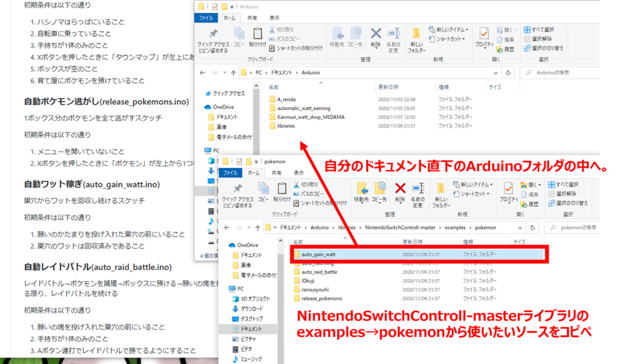Click Invert selection (選択の切り替え) in Arduino window
This screenshot has width=618, height=364.
(543, 48)
